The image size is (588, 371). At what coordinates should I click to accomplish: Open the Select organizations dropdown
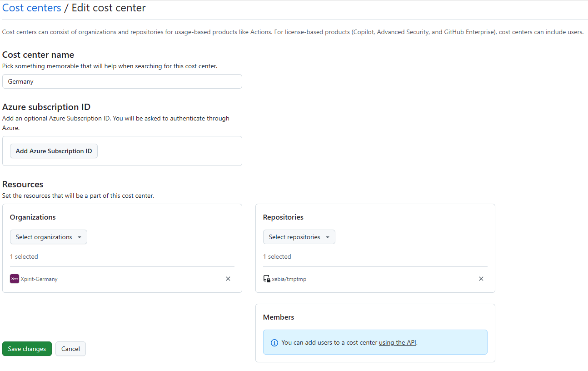click(48, 237)
